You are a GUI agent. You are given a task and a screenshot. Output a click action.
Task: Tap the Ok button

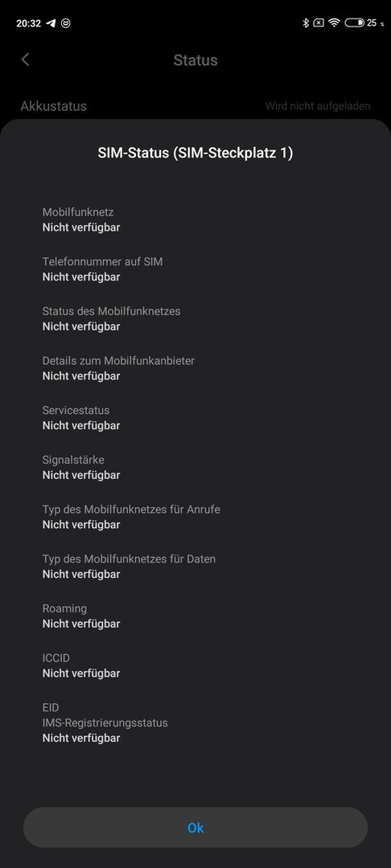[x=195, y=828]
